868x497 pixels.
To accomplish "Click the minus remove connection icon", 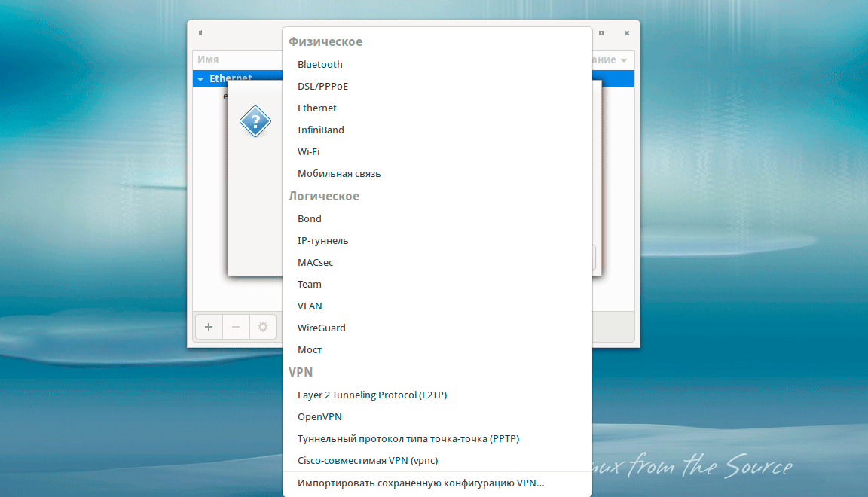I will click(x=236, y=327).
